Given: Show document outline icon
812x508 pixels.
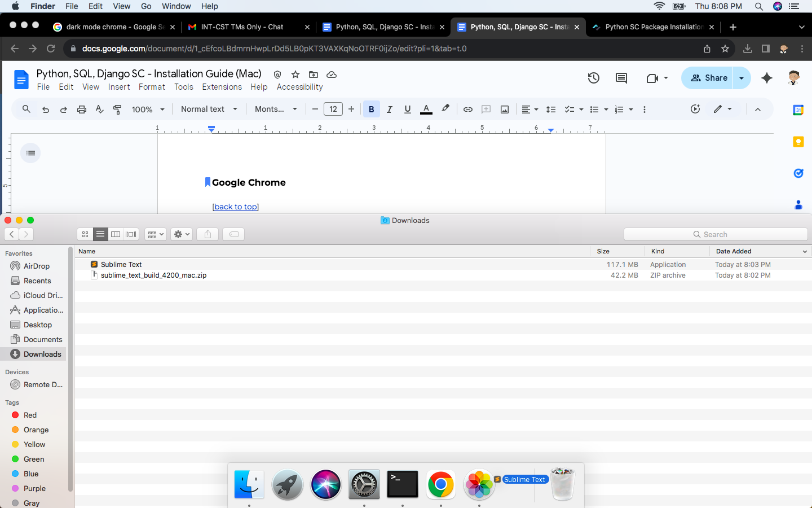Looking at the screenshot, I should tap(30, 153).
